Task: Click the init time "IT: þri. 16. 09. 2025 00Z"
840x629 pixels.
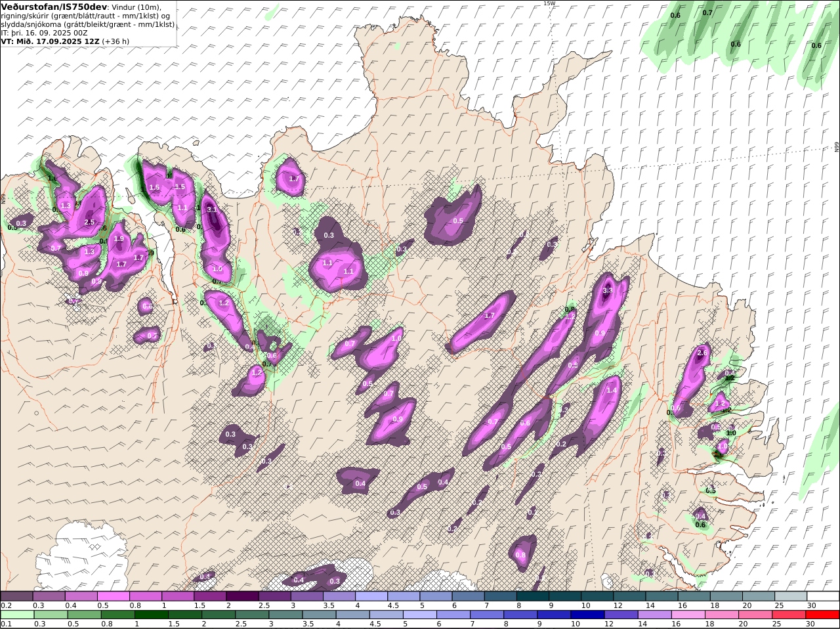Action: coord(45,33)
